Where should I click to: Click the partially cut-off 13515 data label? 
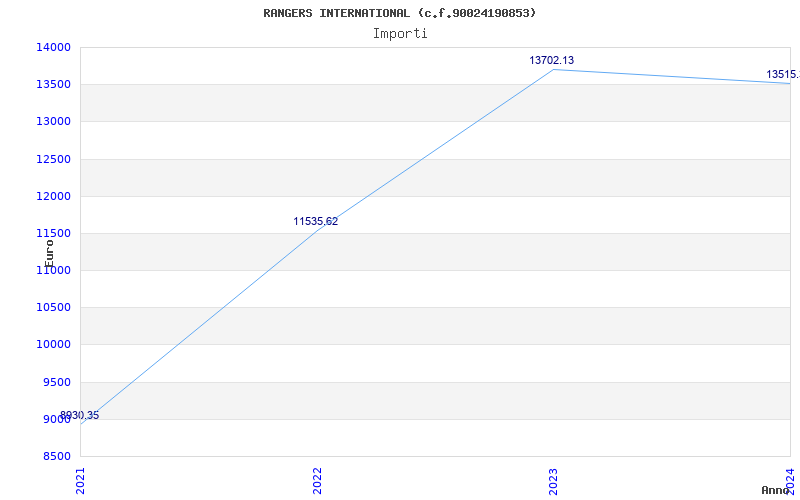(x=782, y=75)
